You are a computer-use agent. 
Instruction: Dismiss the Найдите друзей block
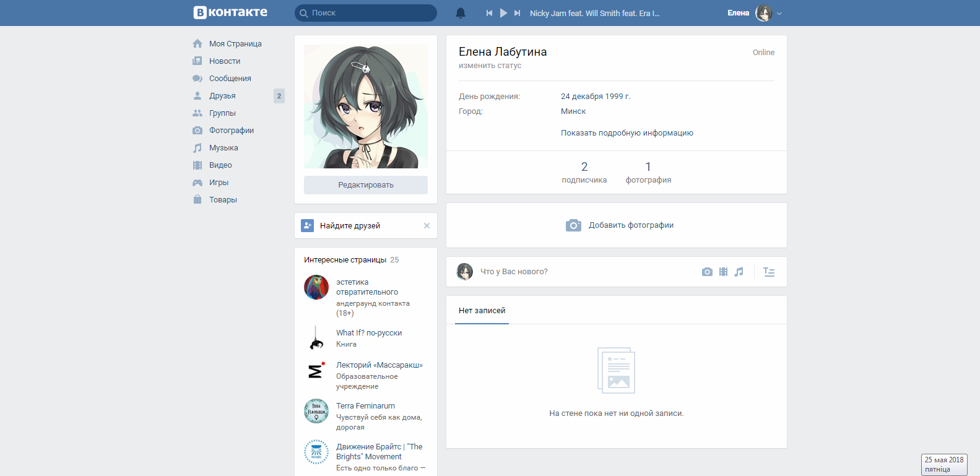427,226
